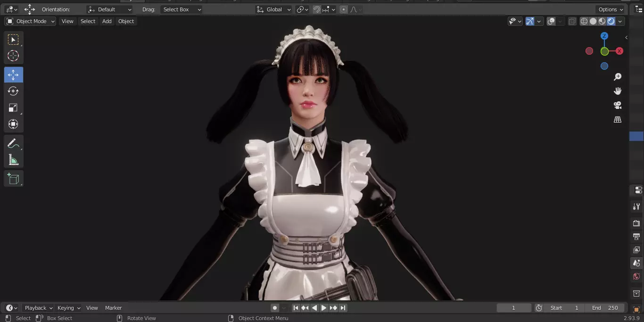Open Drag Select Box dropdown
Screen dimensions: 644x322
(x=181, y=9)
